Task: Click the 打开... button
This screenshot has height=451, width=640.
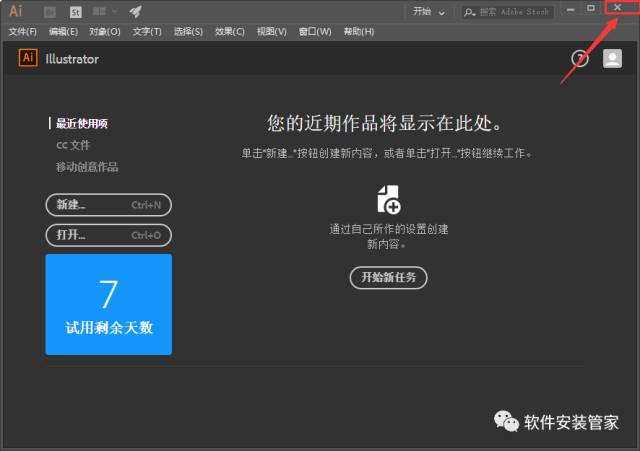Action: 108,235
